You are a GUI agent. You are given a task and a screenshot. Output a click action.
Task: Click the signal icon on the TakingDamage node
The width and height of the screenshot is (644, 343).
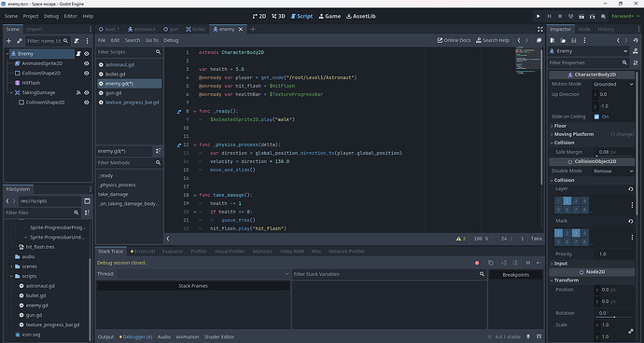pos(78,92)
